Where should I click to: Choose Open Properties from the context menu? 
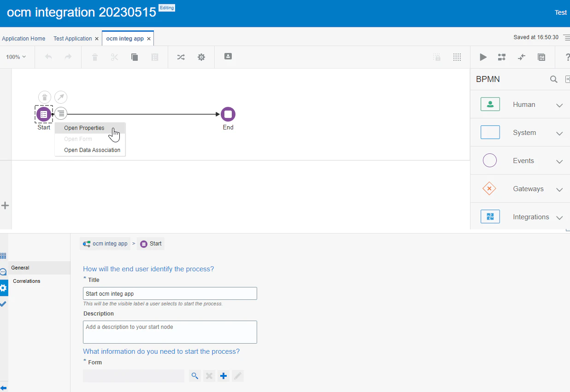[x=90, y=128]
